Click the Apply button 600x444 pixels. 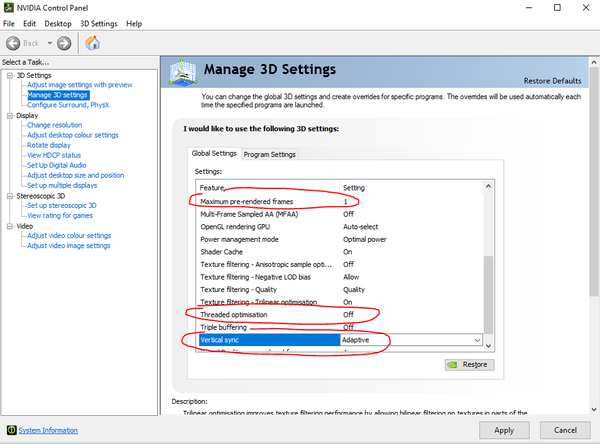click(504, 430)
